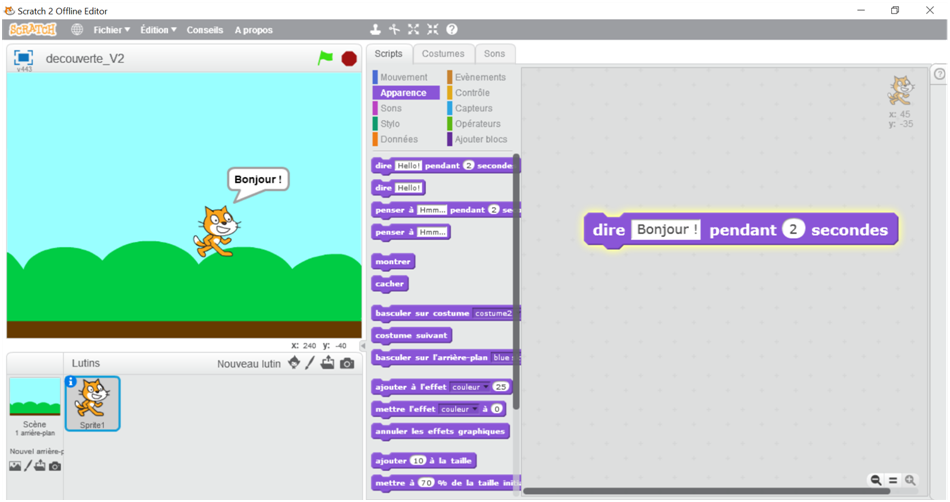Image resolution: width=950 pixels, height=502 pixels.
Task: Choose new sprite from library icon
Action: coord(293,363)
